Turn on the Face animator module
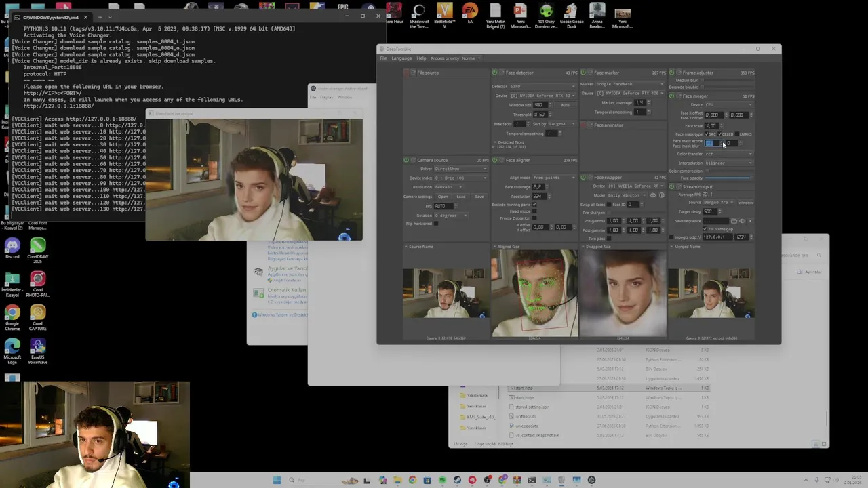The height and width of the screenshot is (488, 868). tap(583, 125)
